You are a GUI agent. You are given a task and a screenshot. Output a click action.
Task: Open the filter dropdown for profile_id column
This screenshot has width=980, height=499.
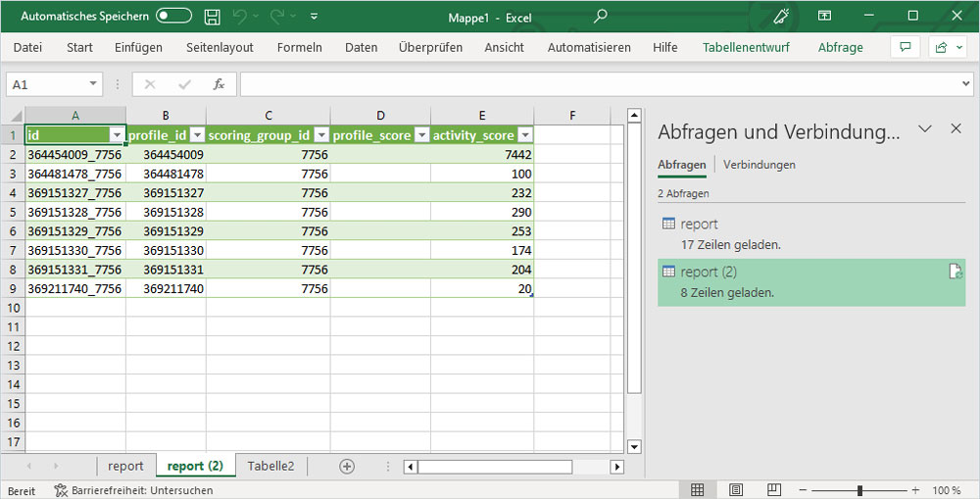click(197, 135)
